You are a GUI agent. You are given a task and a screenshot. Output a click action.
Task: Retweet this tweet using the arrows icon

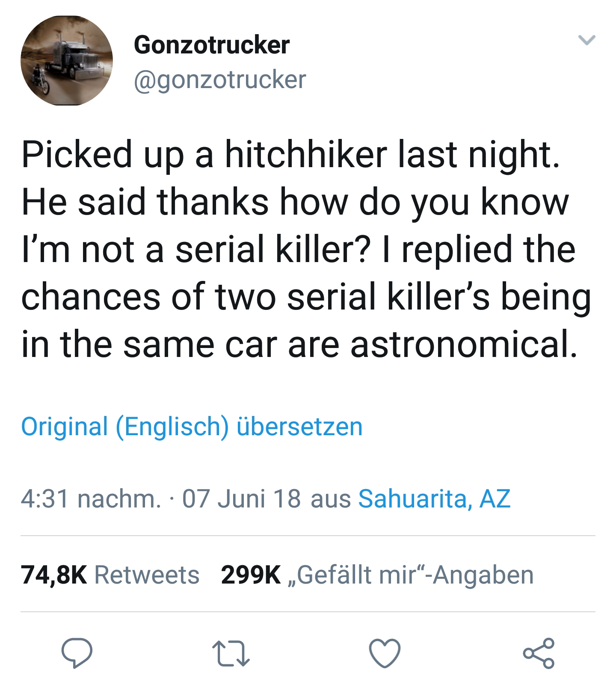(x=231, y=653)
